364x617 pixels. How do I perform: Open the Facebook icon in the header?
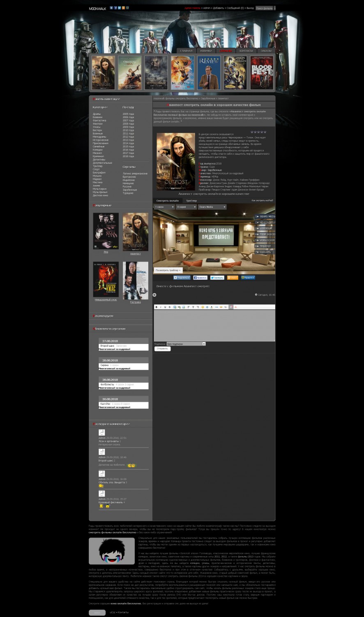click(115, 8)
